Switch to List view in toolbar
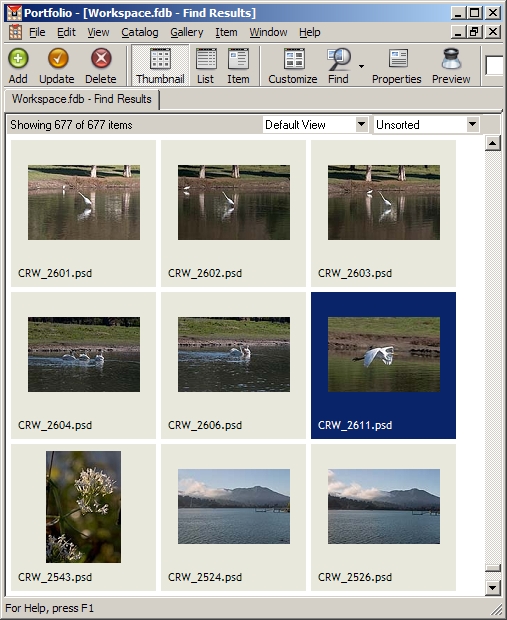Screen dimensions: 507x620 tap(206, 66)
